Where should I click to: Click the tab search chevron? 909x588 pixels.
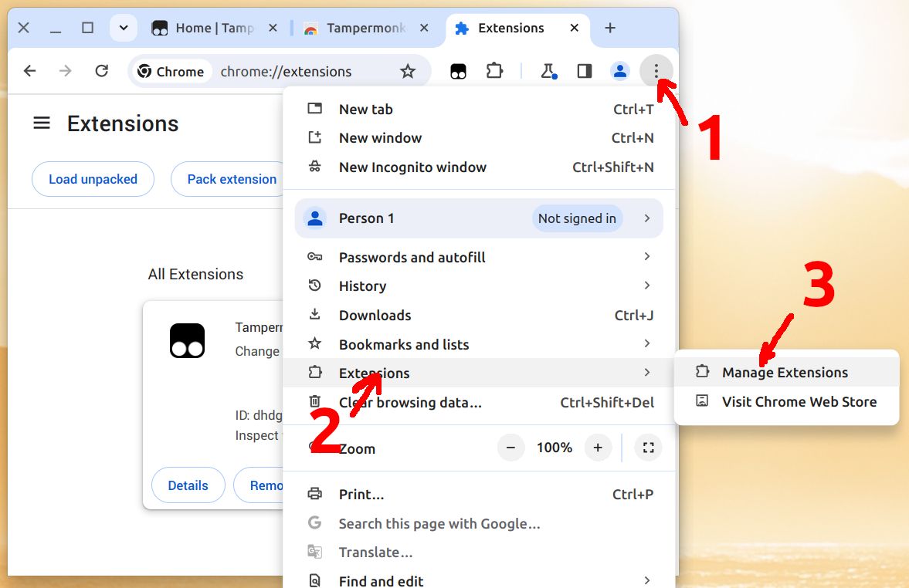(x=124, y=28)
